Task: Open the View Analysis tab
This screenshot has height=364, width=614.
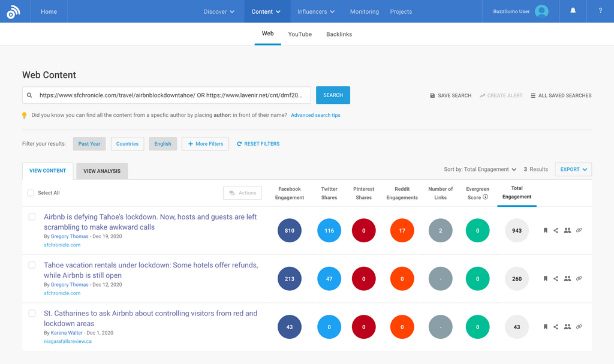Action: click(102, 171)
